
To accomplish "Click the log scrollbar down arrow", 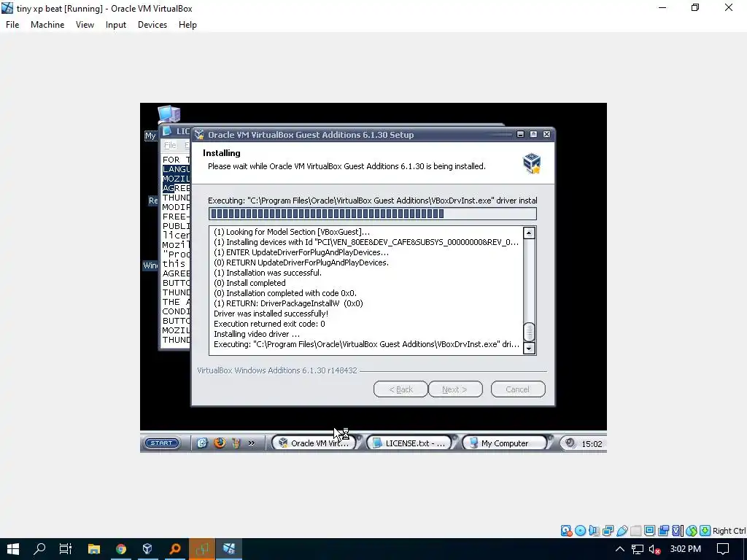I will pyautogui.click(x=529, y=348).
